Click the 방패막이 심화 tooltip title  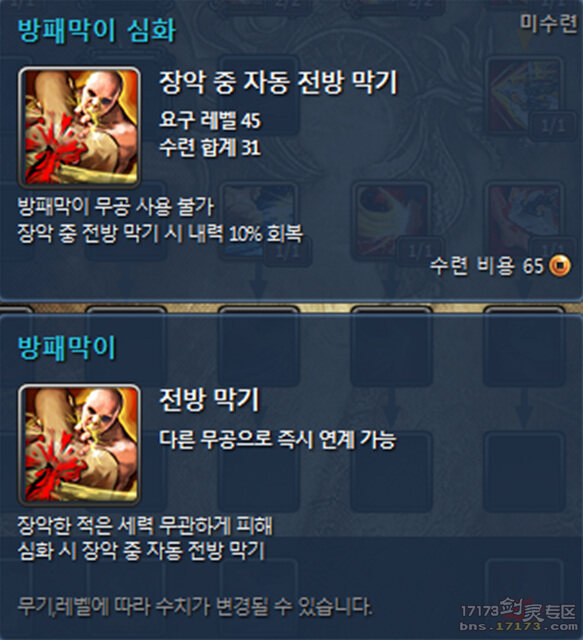click(97, 30)
